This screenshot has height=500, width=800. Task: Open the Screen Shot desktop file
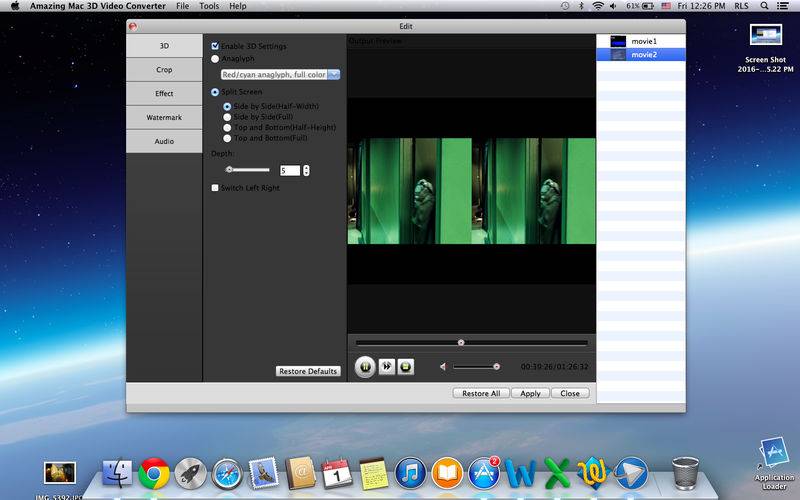pyautogui.click(x=765, y=48)
